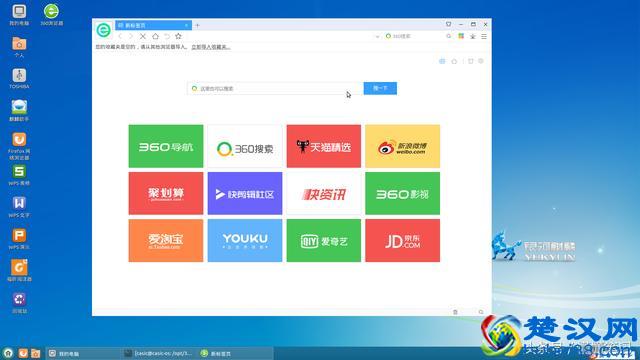Open the 聚划算 tile
This screenshot has height=360, width=640.
166,193
